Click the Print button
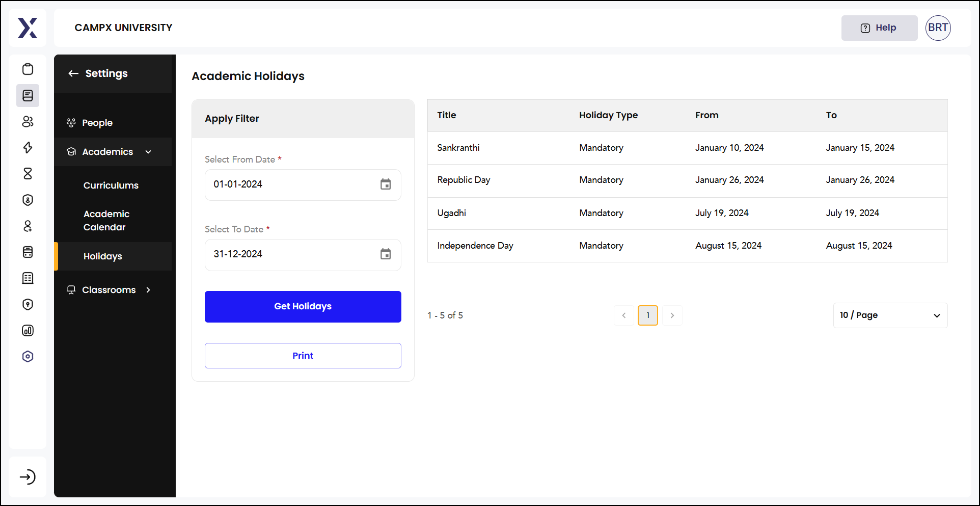Screen dimensions: 980x506 (303, 356)
